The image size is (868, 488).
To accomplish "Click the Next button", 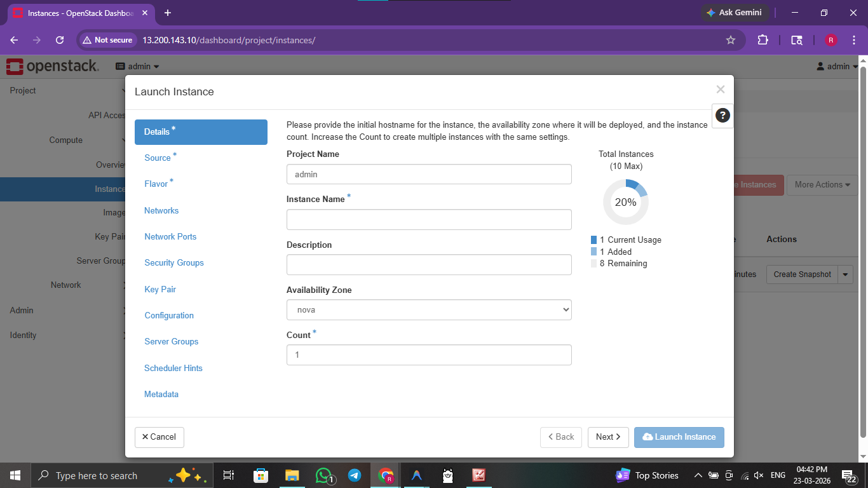I will [608, 437].
